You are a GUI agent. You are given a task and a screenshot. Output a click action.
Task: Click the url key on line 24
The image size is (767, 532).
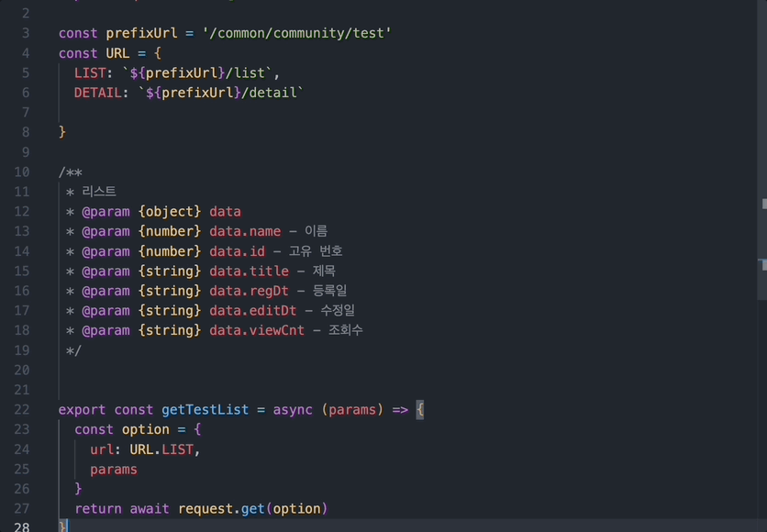coord(102,449)
